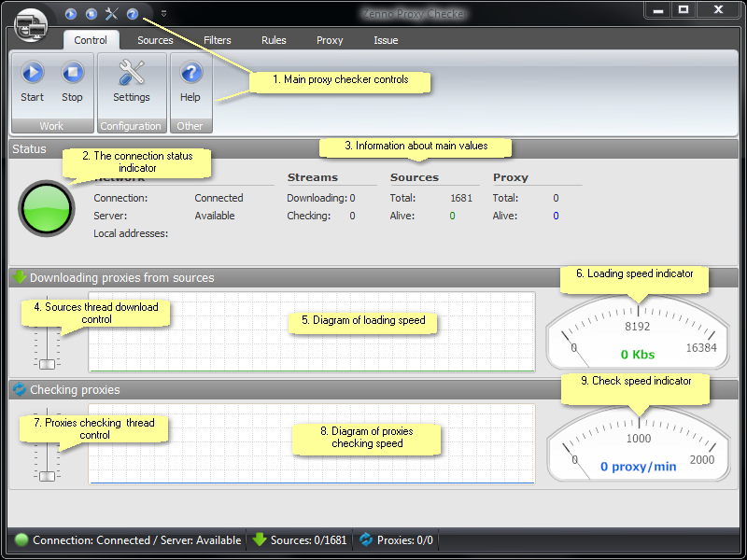This screenshot has width=747, height=560.
Task: Open Settings from the Configuration group
Action: coord(132,82)
